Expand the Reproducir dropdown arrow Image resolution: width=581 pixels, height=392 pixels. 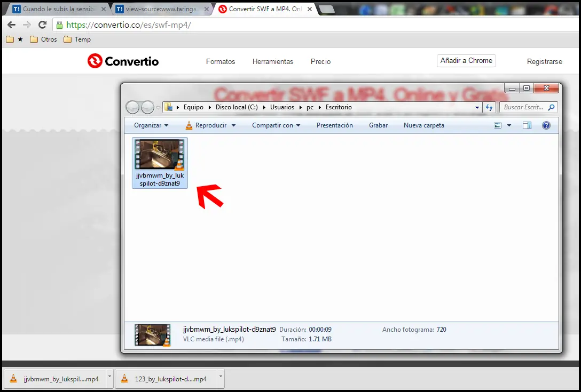233,125
